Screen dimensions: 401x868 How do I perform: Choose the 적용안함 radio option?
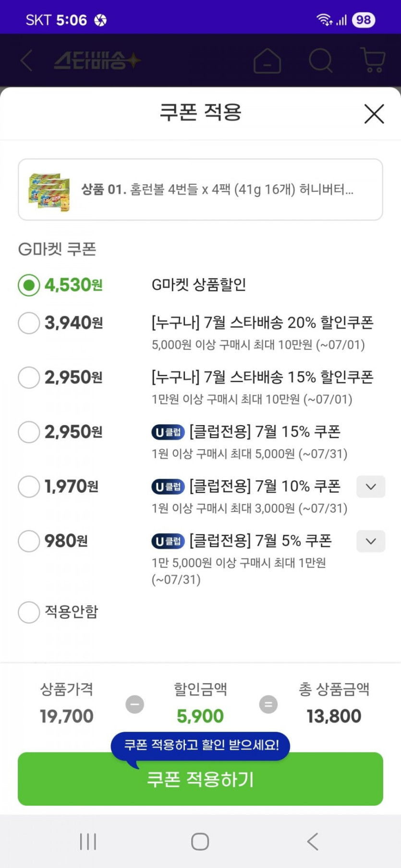pyautogui.click(x=29, y=612)
